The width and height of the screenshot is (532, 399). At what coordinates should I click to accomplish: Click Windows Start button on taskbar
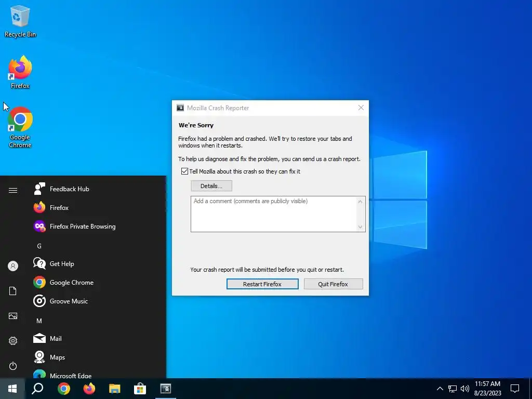(x=12, y=389)
